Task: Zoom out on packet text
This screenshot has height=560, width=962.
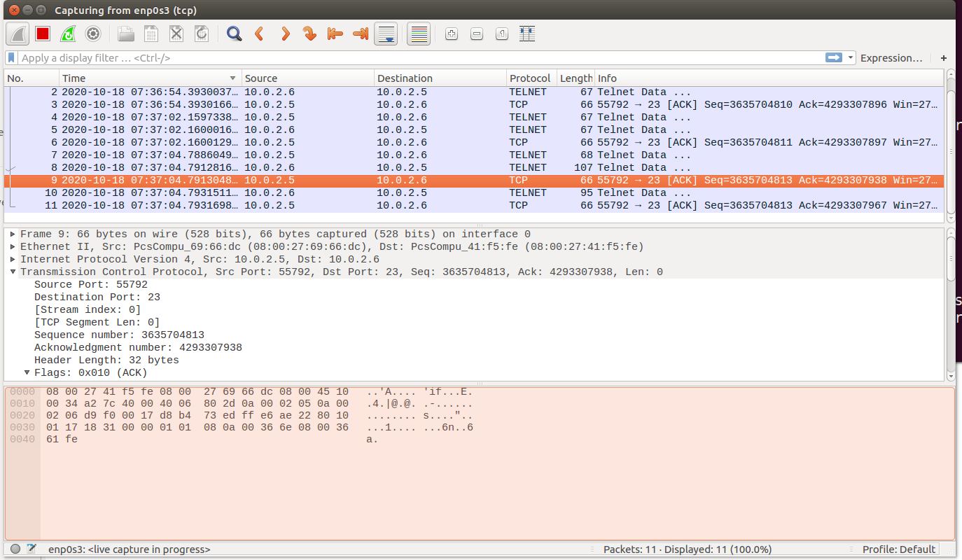Action: pos(477,34)
